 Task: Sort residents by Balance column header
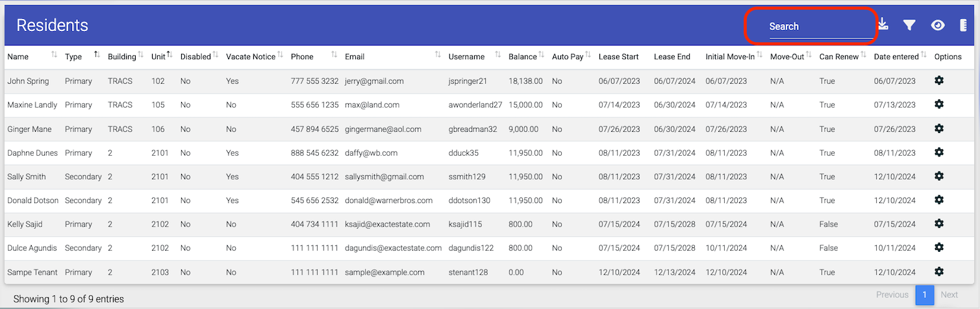pyautogui.click(x=522, y=56)
